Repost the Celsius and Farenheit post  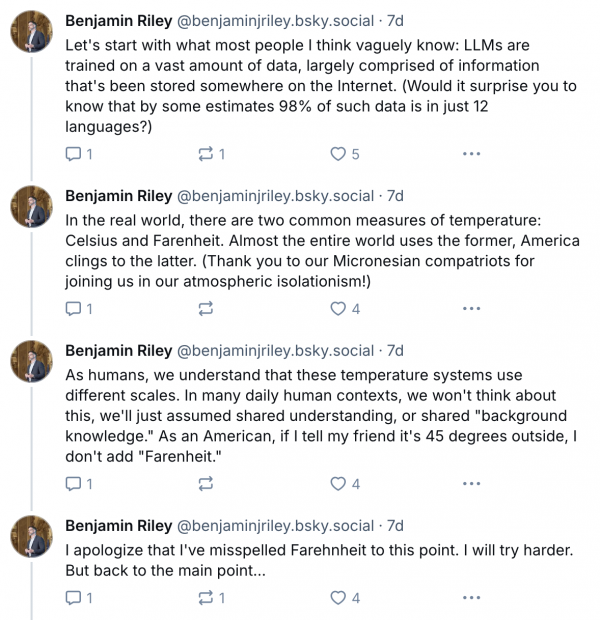coord(206,309)
